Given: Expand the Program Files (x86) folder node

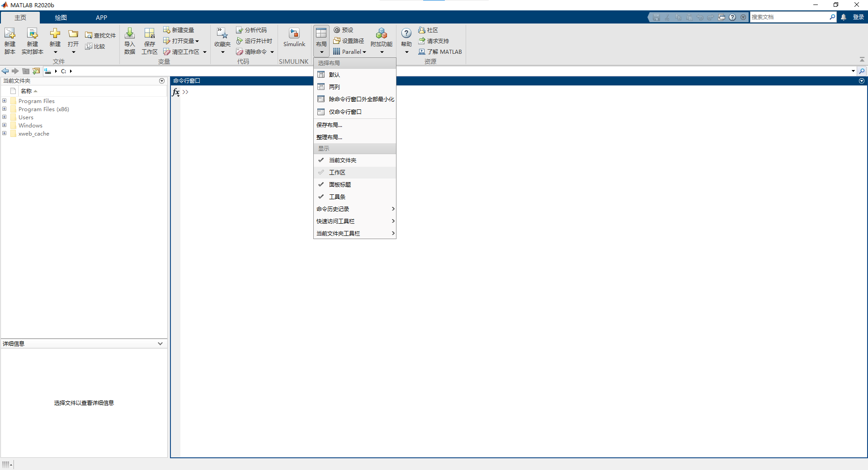Looking at the screenshot, I should (5, 109).
